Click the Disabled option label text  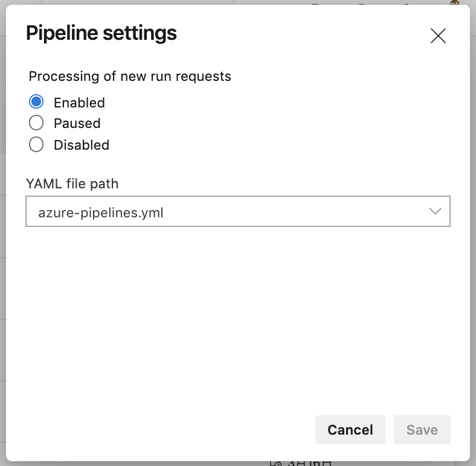82,145
